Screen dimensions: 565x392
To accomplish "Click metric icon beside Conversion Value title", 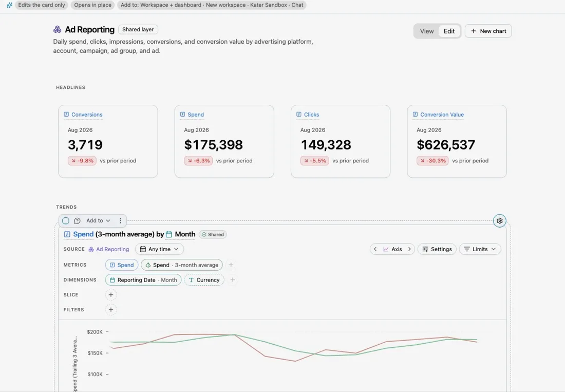I will point(416,114).
